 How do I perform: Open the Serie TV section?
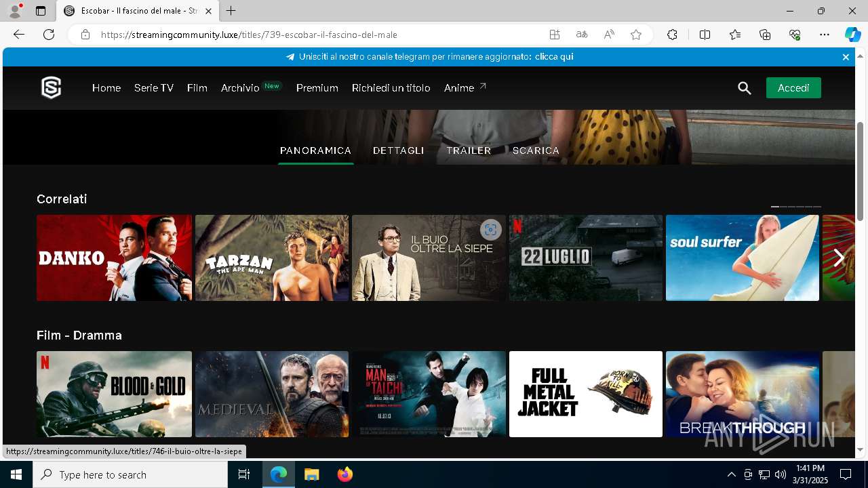154,88
